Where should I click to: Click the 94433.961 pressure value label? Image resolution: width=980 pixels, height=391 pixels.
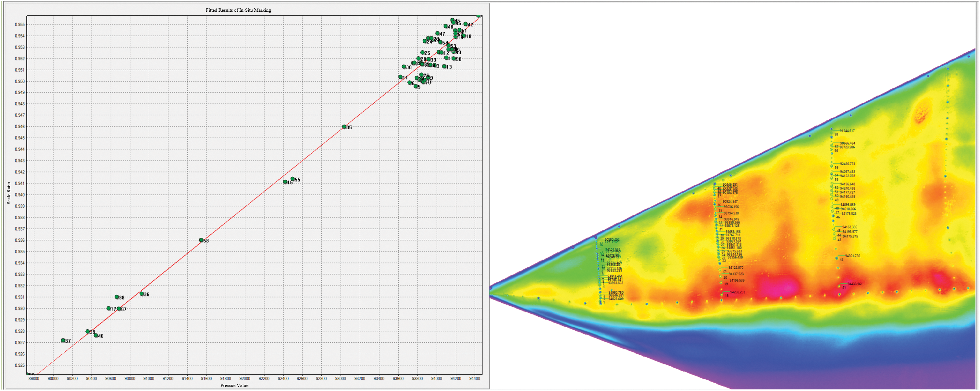click(855, 284)
